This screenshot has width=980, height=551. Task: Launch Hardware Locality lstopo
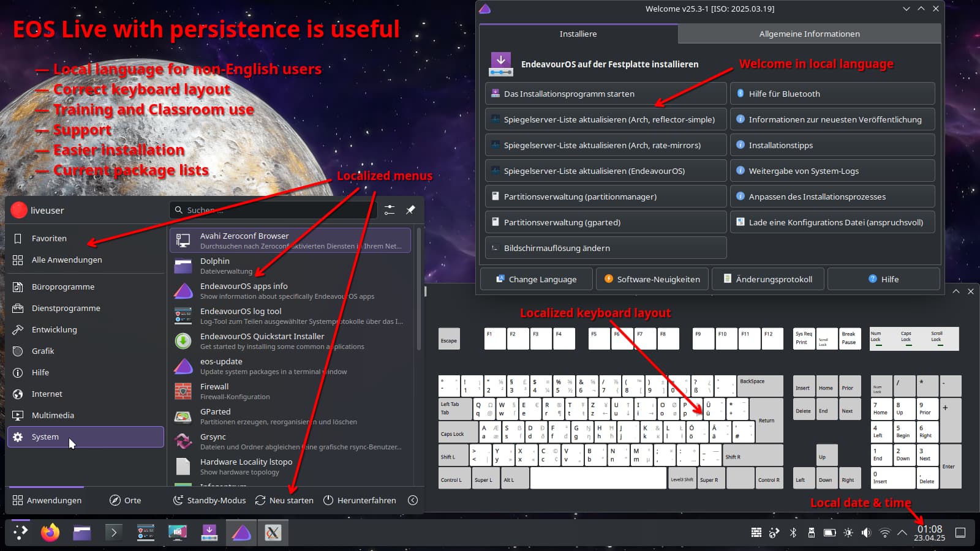point(290,467)
